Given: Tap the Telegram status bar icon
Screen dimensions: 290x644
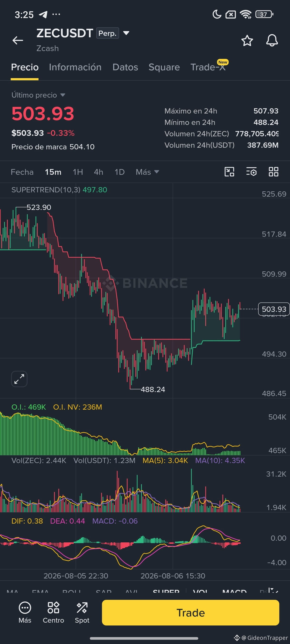Looking at the screenshot, I should pyautogui.click(x=43, y=14).
